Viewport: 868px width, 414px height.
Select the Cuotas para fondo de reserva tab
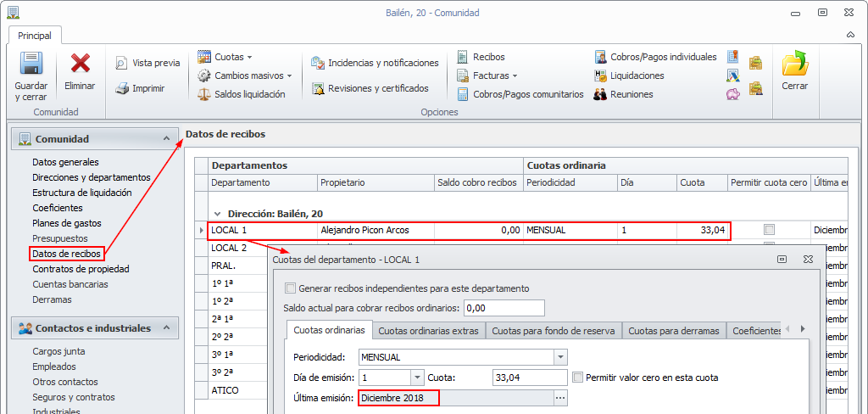tap(554, 331)
